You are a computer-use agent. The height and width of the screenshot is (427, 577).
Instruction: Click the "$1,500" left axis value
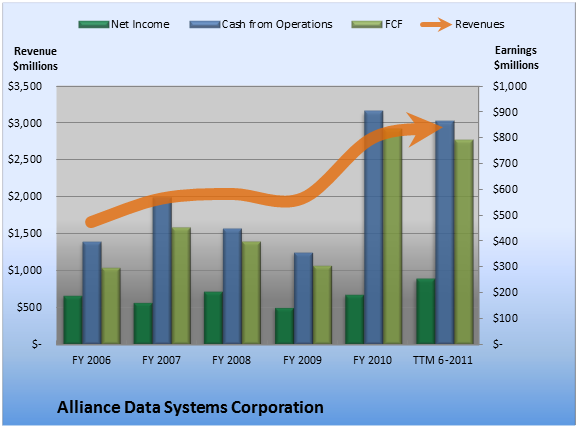click(25, 233)
